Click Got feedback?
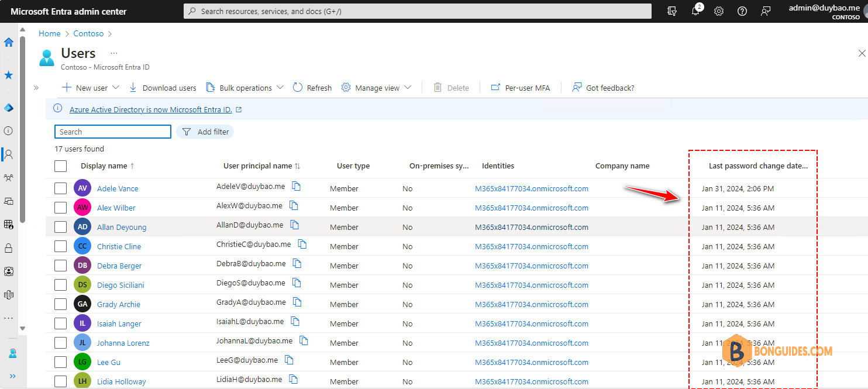 click(603, 88)
